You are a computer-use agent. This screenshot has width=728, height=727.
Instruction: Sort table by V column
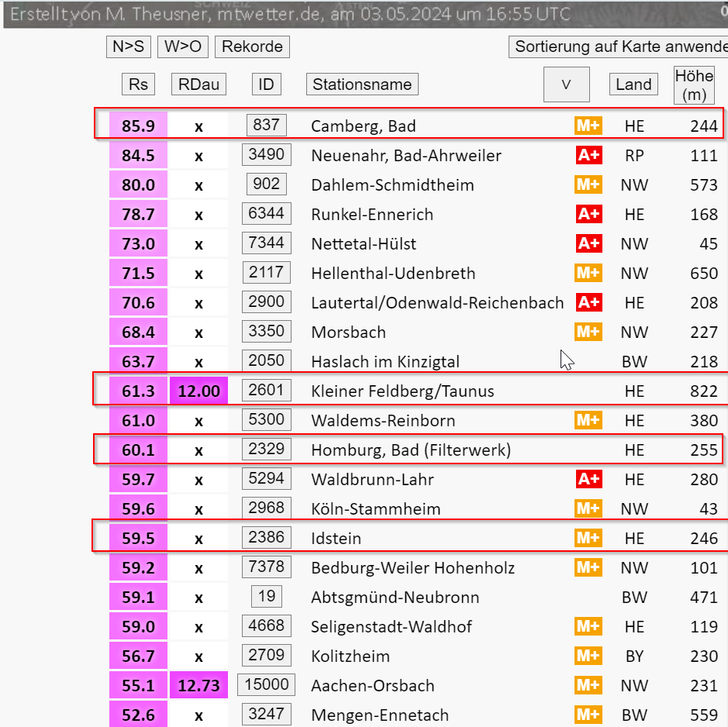567,84
